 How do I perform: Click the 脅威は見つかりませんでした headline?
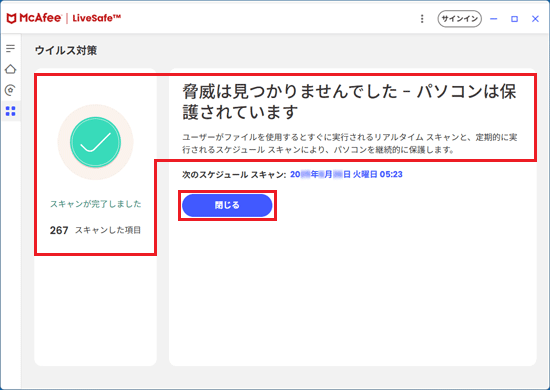point(349,102)
